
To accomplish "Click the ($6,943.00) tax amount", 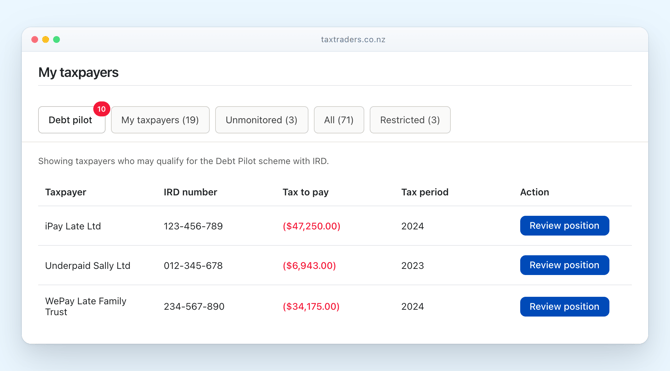I will tap(309, 265).
